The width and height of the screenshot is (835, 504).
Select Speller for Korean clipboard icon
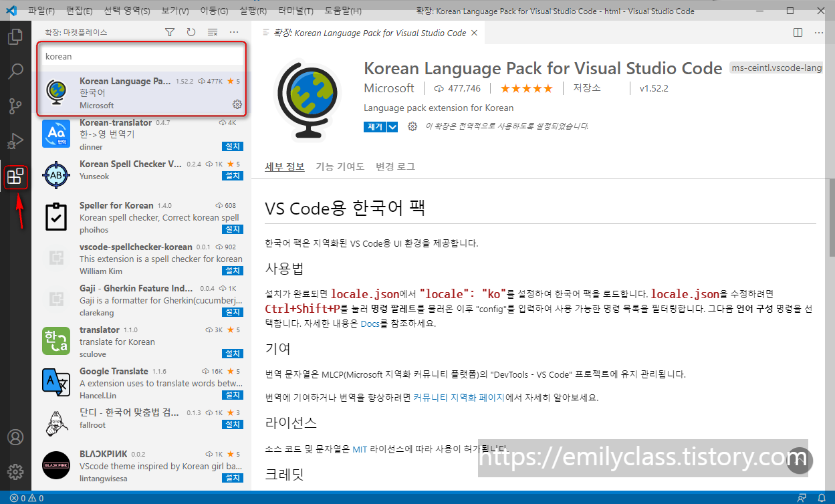pos(56,217)
